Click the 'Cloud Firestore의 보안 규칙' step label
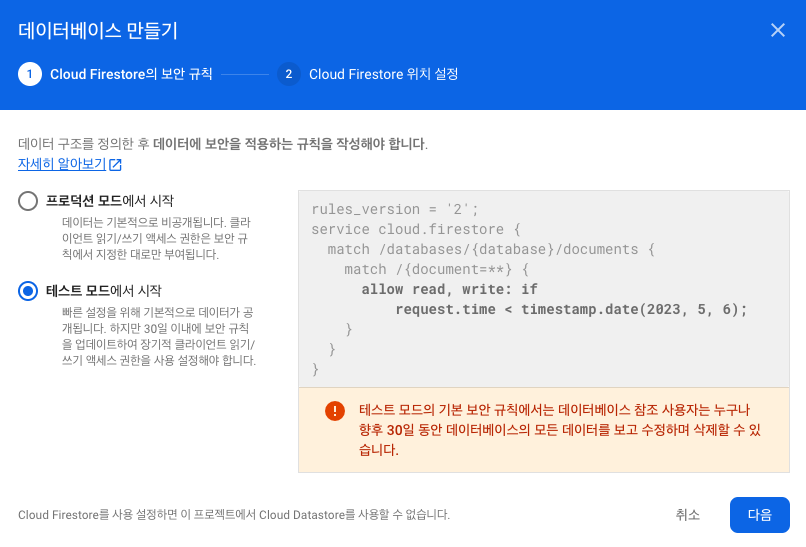The height and width of the screenshot is (547, 806). tap(131, 74)
